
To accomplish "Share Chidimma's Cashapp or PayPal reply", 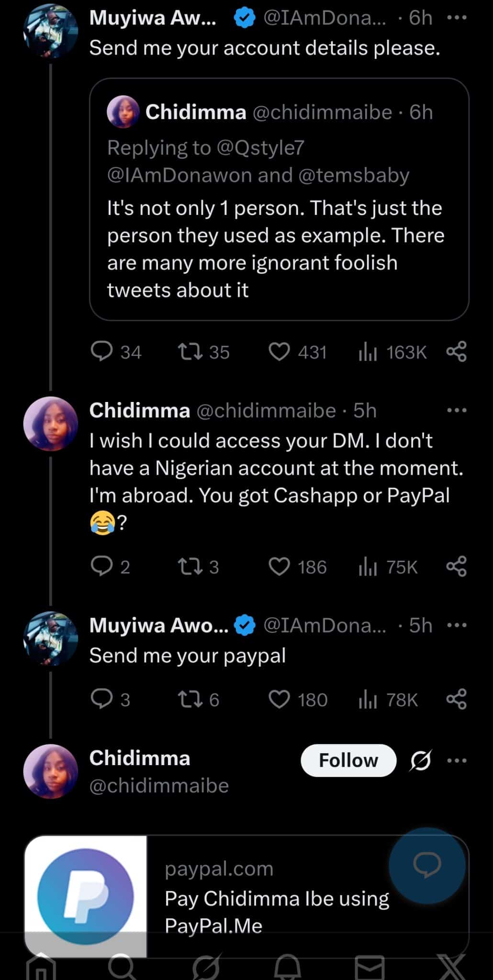I will (x=456, y=567).
